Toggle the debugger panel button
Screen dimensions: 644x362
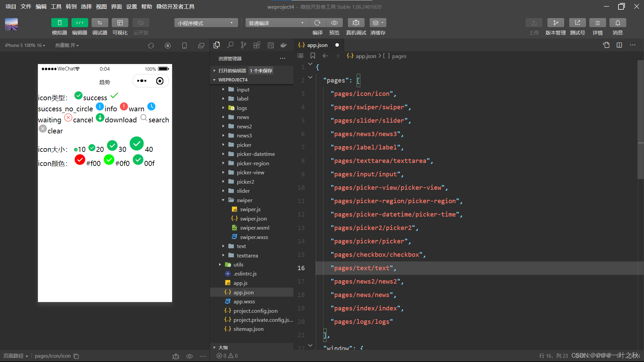click(x=100, y=23)
